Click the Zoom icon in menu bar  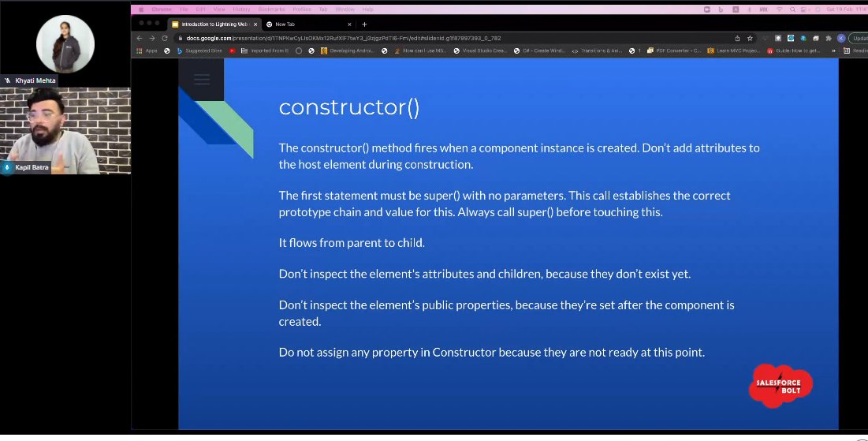click(707, 9)
